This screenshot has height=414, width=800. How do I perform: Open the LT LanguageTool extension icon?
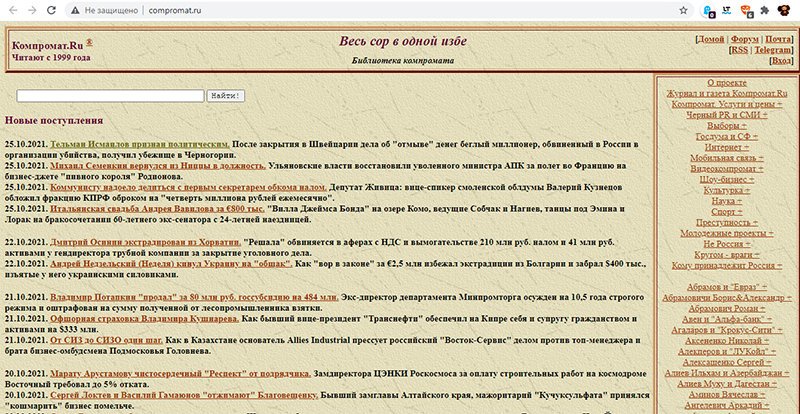727,10
